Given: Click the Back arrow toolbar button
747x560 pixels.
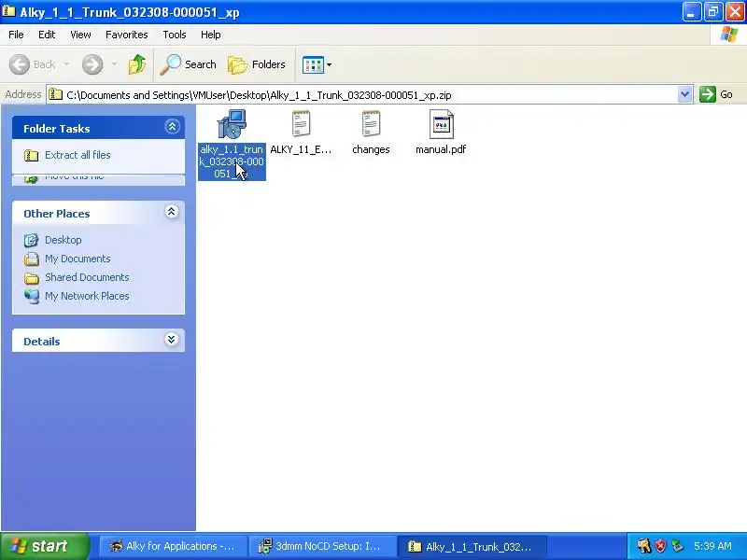Looking at the screenshot, I should click(x=20, y=64).
